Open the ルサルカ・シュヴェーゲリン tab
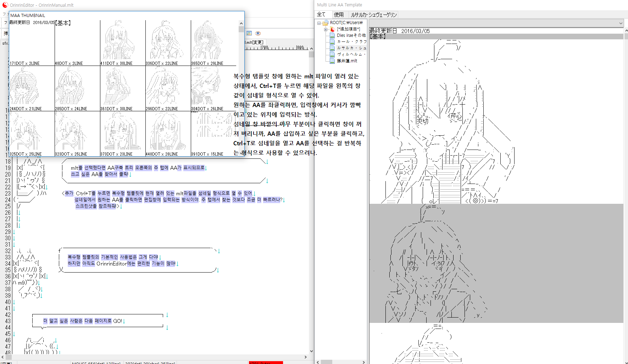Viewport: 628px width, 364px height. 373,15
